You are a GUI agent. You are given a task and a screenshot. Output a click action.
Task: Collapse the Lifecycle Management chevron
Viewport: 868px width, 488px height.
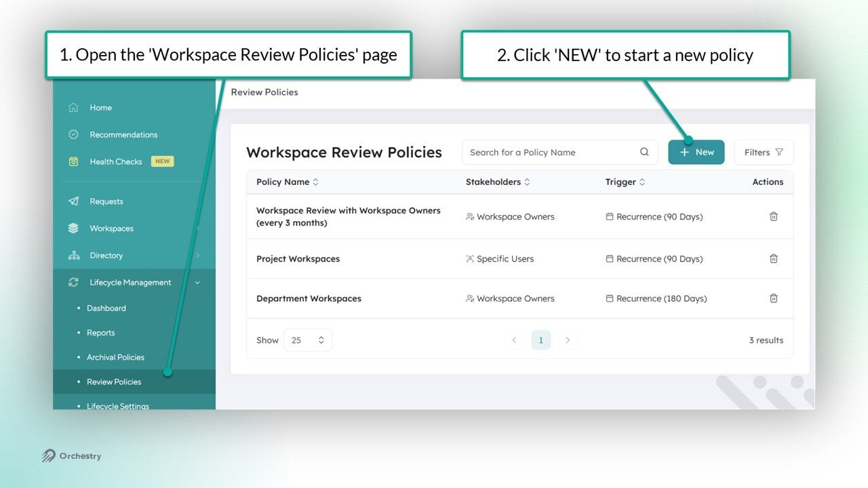click(x=198, y=283)
